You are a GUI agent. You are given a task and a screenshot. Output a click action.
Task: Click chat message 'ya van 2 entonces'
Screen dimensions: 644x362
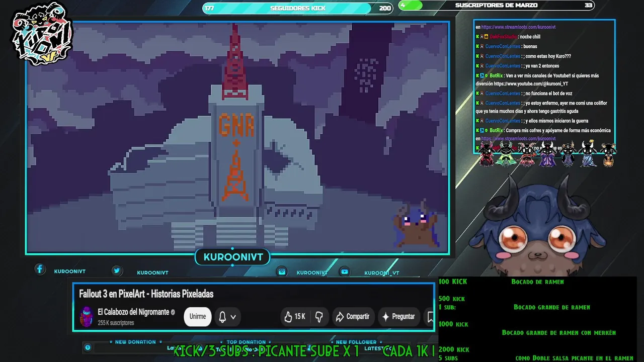[542, 66]
